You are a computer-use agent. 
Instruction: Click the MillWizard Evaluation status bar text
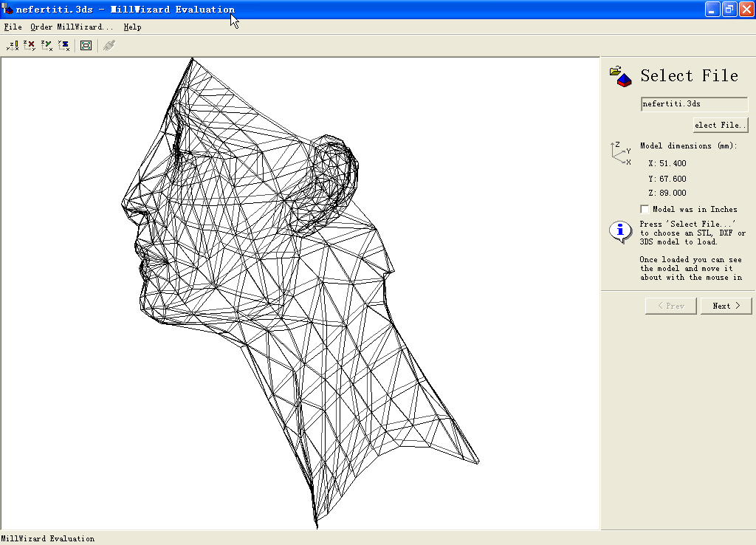coord(48,539)
